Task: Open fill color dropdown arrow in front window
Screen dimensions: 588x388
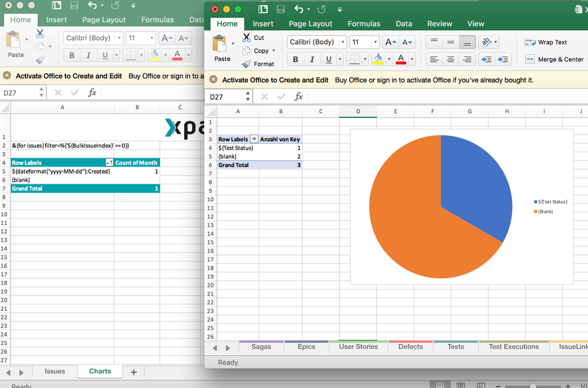Action: pos(389,59)
